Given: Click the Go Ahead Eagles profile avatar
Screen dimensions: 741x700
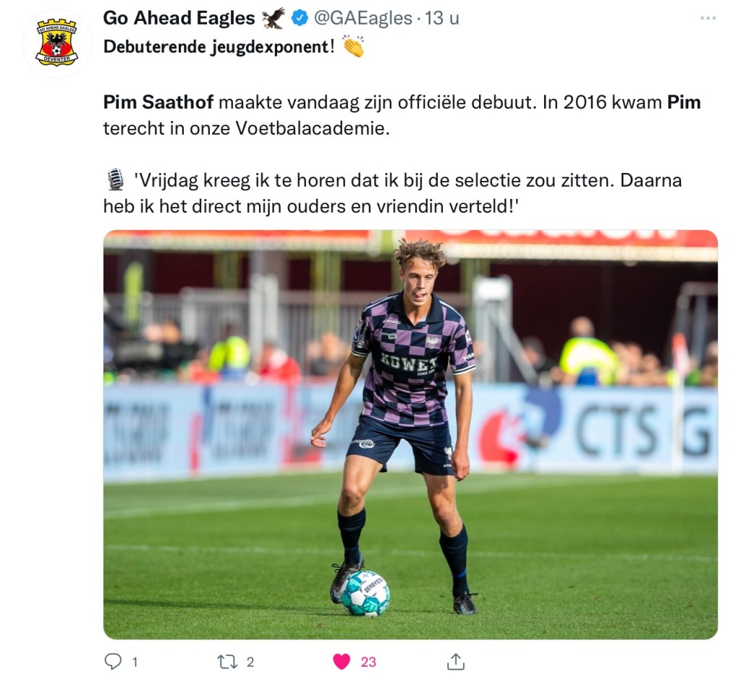Looking at the screenshot, I should tap(57, 43).
